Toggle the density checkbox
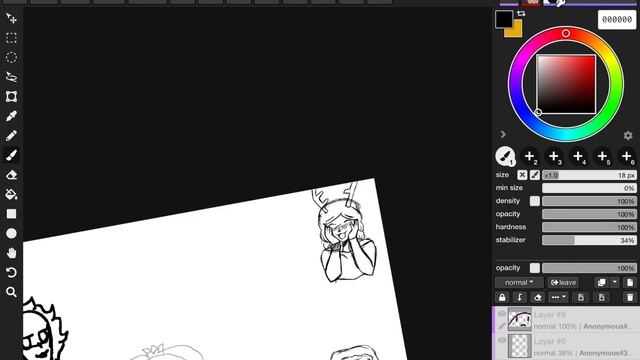This screenshot has width=640, height=360. [535, 201]
